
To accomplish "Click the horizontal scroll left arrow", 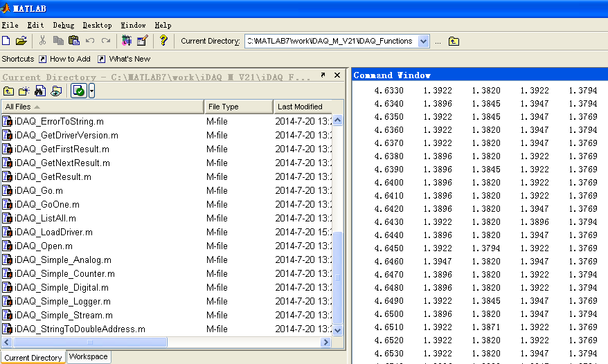I will pyautogui.click(x=7, y=343).
